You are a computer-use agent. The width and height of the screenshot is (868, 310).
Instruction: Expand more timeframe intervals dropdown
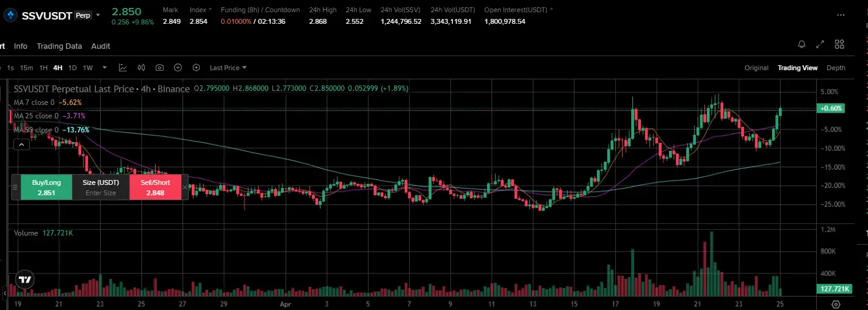coord(105,68)
